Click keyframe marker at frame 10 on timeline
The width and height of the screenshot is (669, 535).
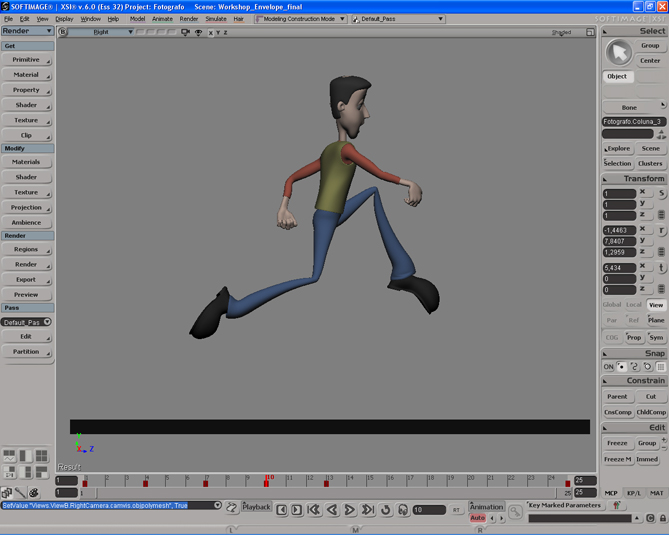pos(266,484)
